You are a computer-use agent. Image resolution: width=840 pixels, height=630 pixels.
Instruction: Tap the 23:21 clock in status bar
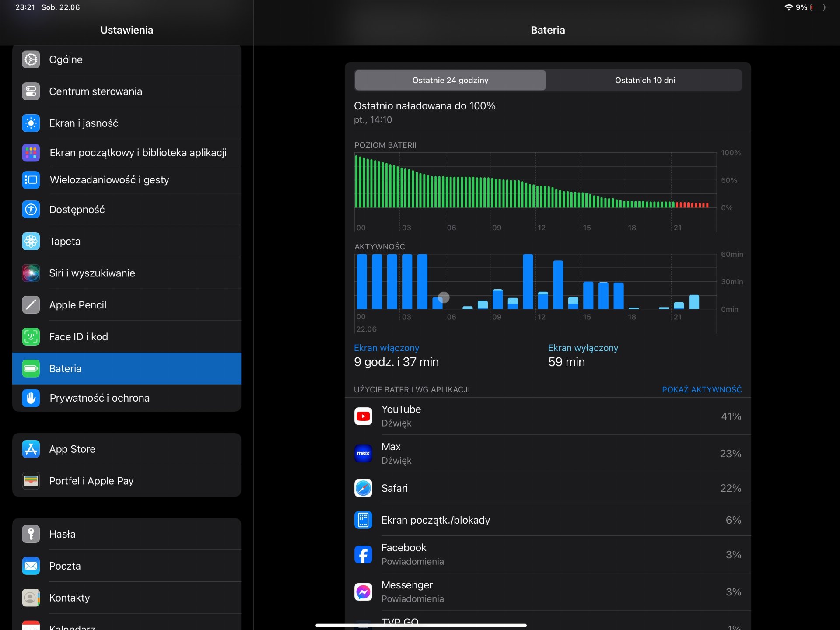coord(25,7)
